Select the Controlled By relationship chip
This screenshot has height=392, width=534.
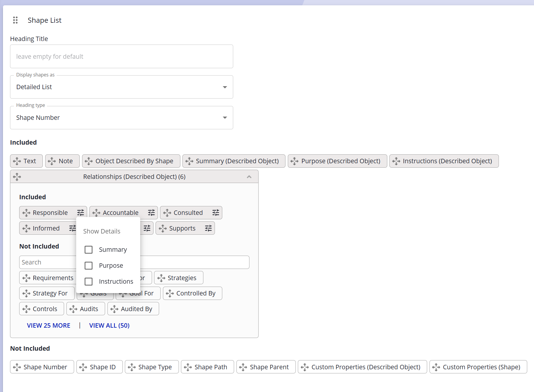[x=192, y=293]
